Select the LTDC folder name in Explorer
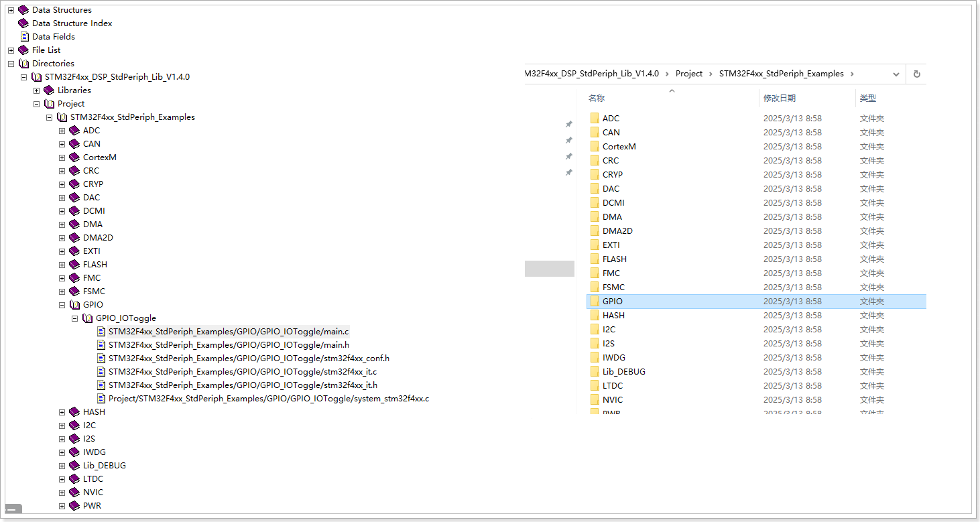 (x=613, y=385)
